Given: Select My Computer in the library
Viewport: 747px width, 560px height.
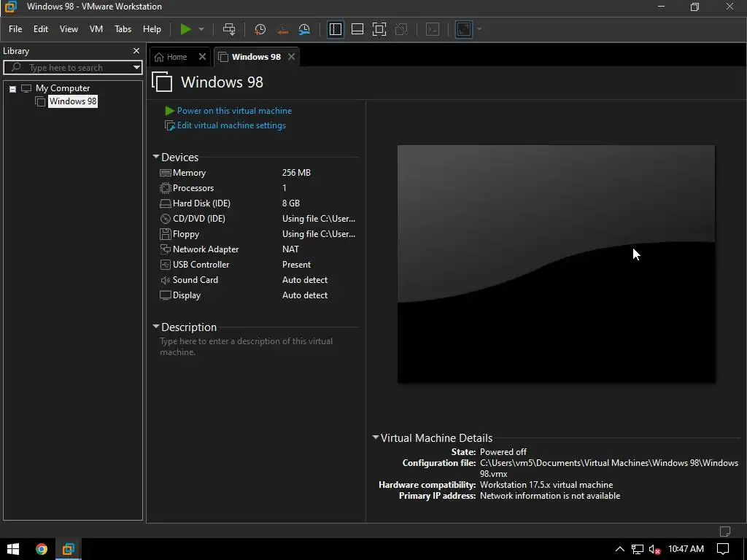Looking at the screenshot, I should (x=63, y=88).
